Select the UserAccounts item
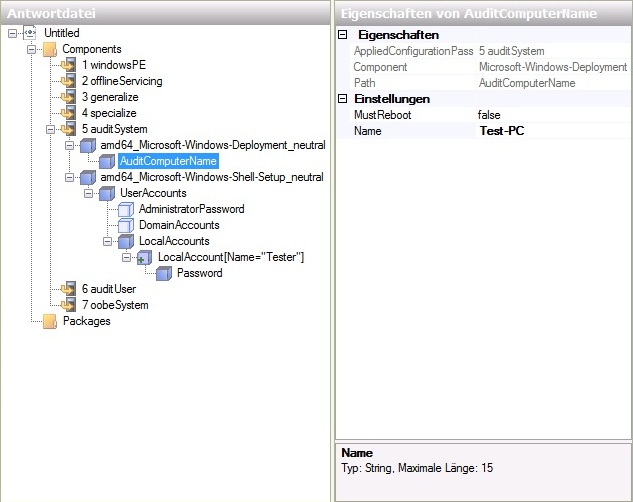This screenshot has height=502, width=633. pyautogui.click(x=153, y=193)
